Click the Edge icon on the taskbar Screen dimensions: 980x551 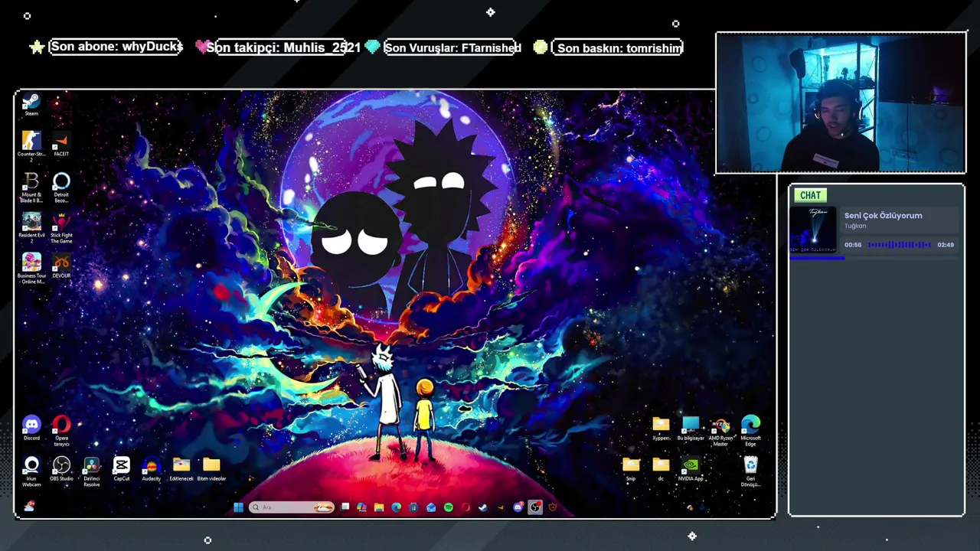click(x=396, y=507)
